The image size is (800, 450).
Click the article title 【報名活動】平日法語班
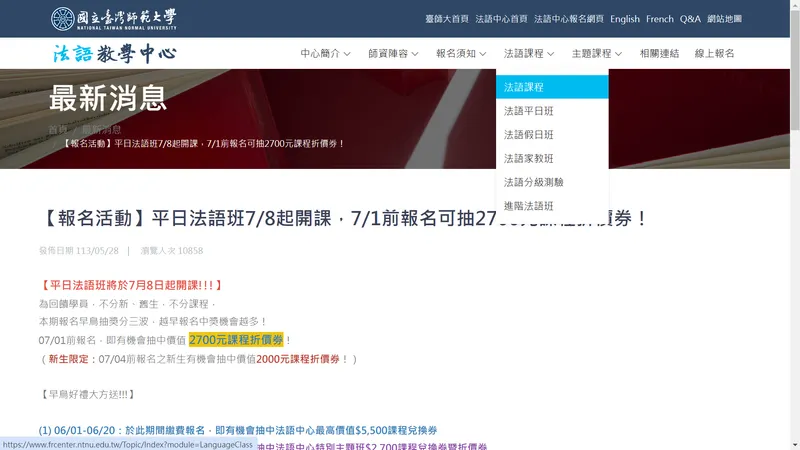[344, 218]
